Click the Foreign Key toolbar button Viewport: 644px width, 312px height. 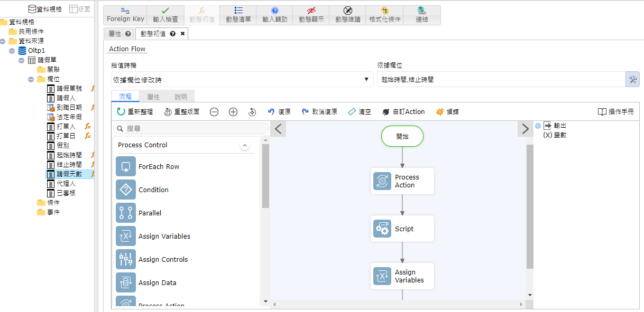tap(125, 15)
